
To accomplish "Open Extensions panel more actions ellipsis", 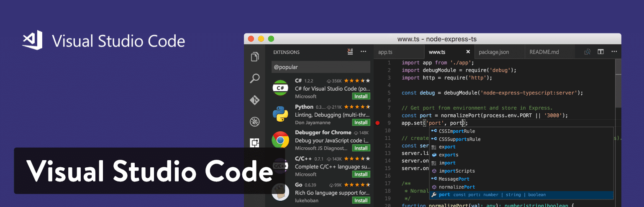I will point(363,52).
